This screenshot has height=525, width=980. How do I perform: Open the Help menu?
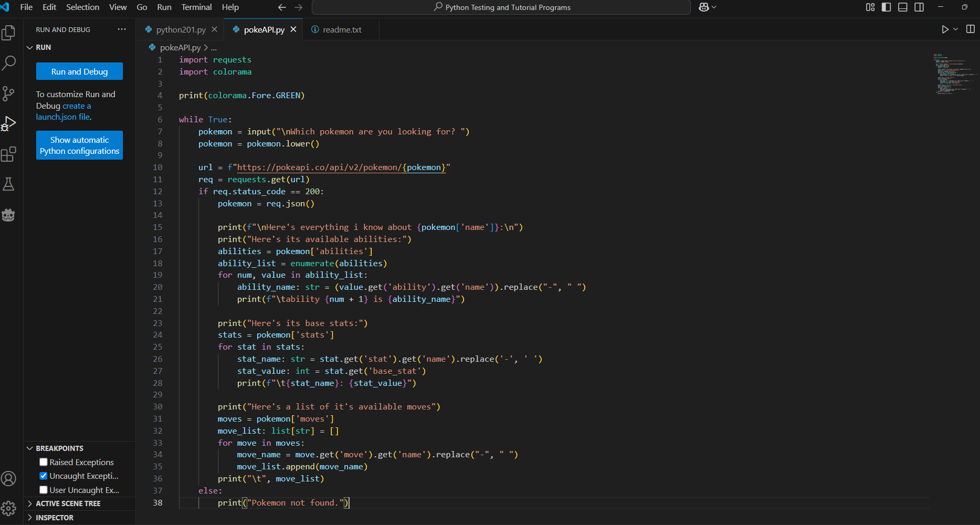click(x=230, y=7)
